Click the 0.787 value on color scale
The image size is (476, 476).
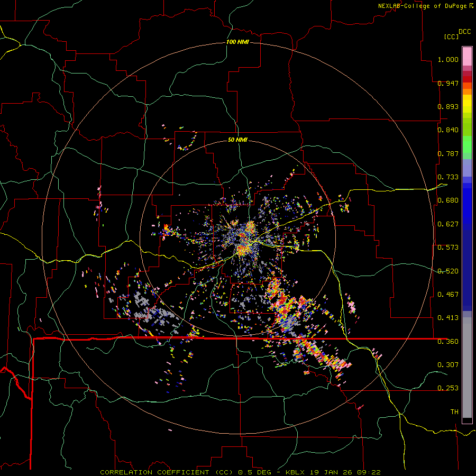[x=448, y=153]
